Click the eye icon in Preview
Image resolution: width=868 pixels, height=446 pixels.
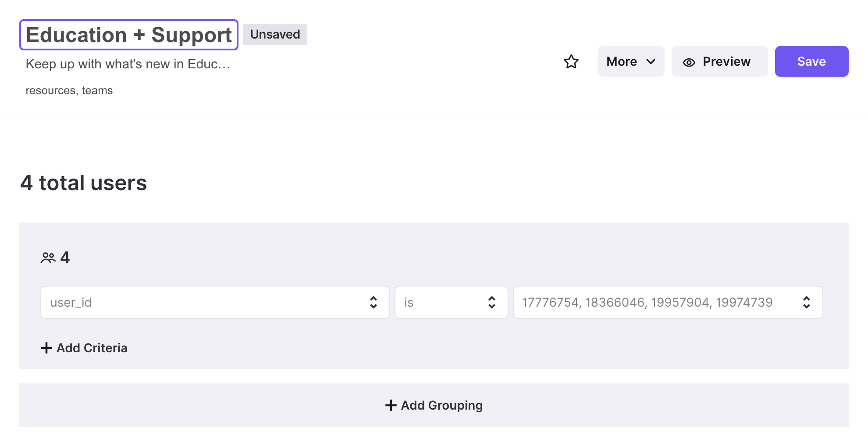(689, 62)
